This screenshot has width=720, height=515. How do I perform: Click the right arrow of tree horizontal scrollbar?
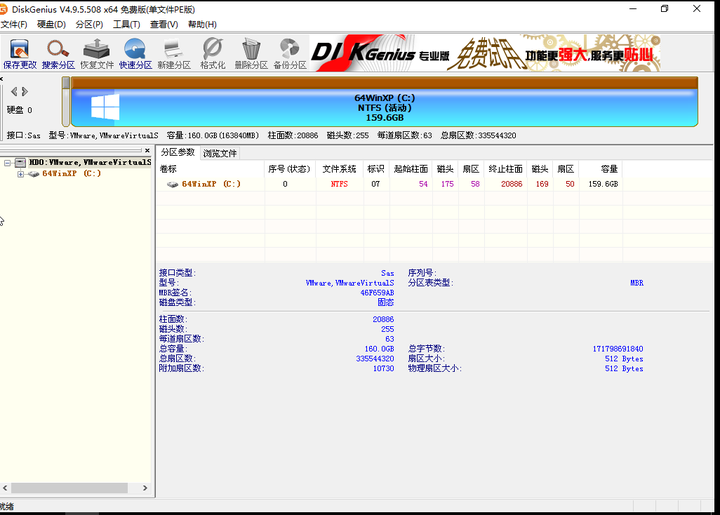coord(145,488)
